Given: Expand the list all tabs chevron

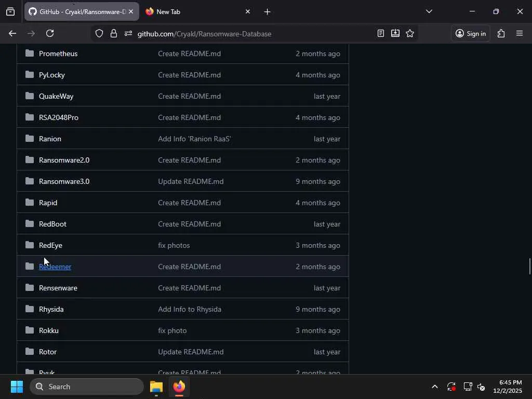Looking at the screenshot, I should pos(429,11).
